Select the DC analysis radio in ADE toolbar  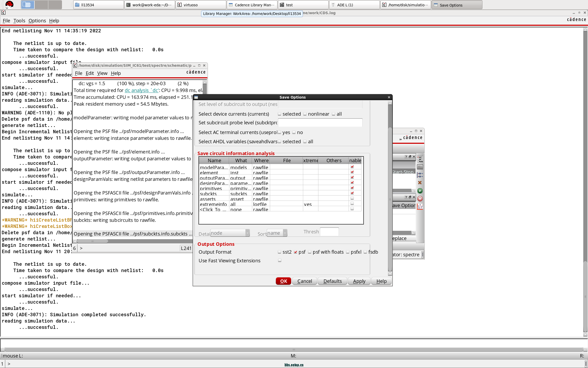418,159
